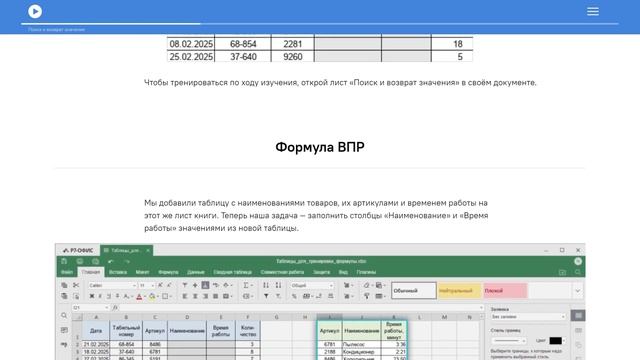640x360 pixels.
Task: Open the border line style dropdown
Action: (x=509, y=340)
